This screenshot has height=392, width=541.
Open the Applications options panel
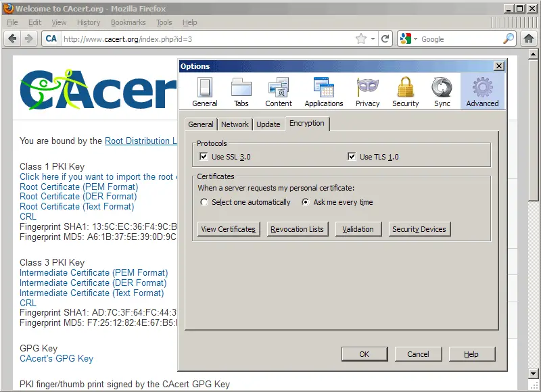coord(324,92)
